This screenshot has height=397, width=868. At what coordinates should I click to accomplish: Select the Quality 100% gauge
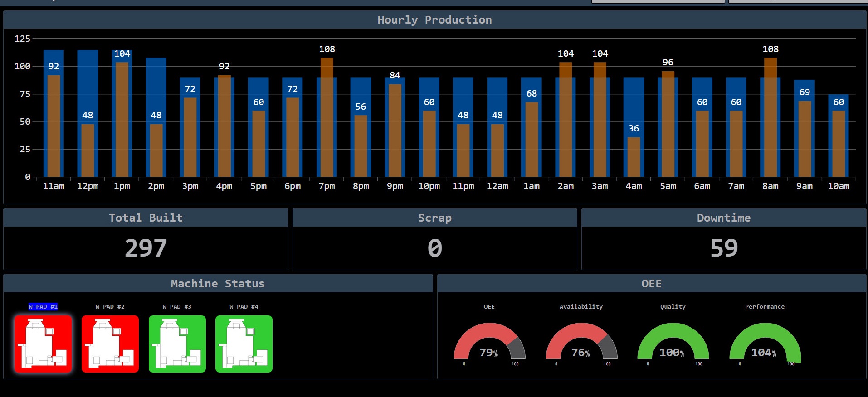click(673, 342)
